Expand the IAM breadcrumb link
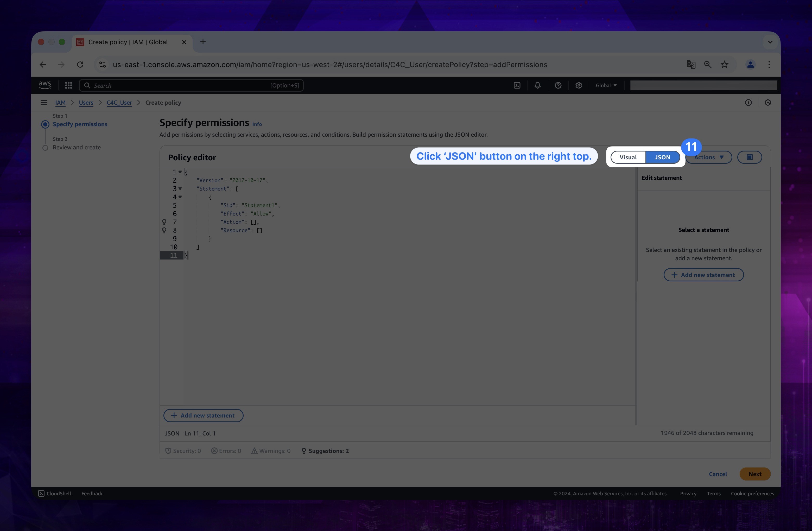Viewport: 812px width, 531px height. [x=60, y=103]
